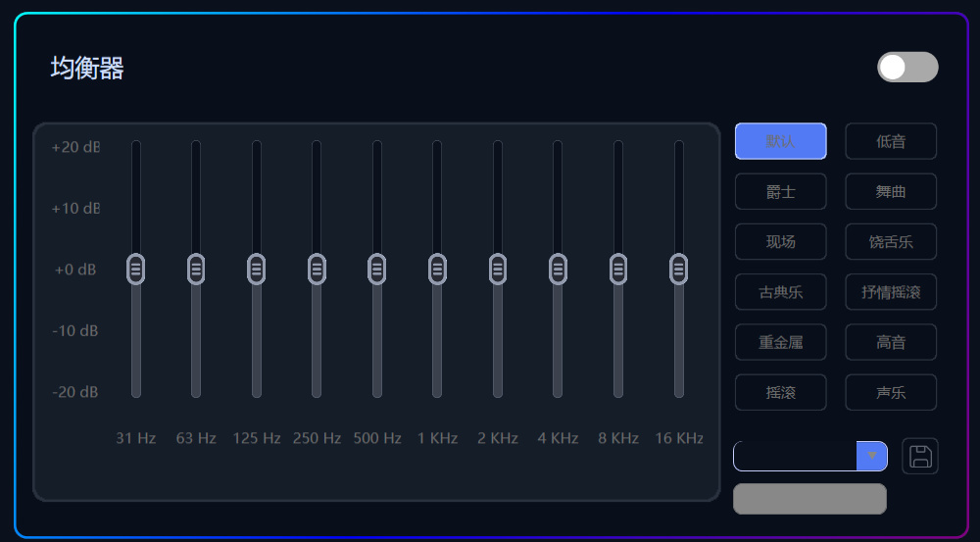The height and width of the screenshot is (542, 980).
Task: Click the 1 KHz slider handle
Action: pos(437,270)
